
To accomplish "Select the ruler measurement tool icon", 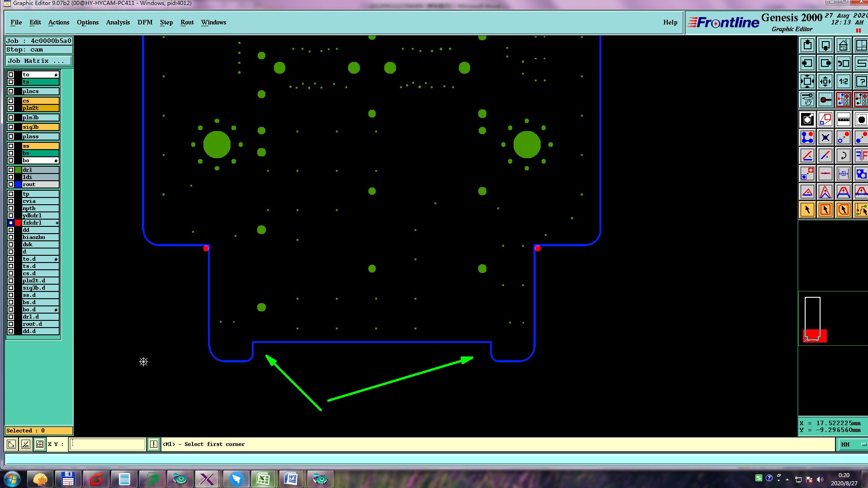I will coord(843,120).
